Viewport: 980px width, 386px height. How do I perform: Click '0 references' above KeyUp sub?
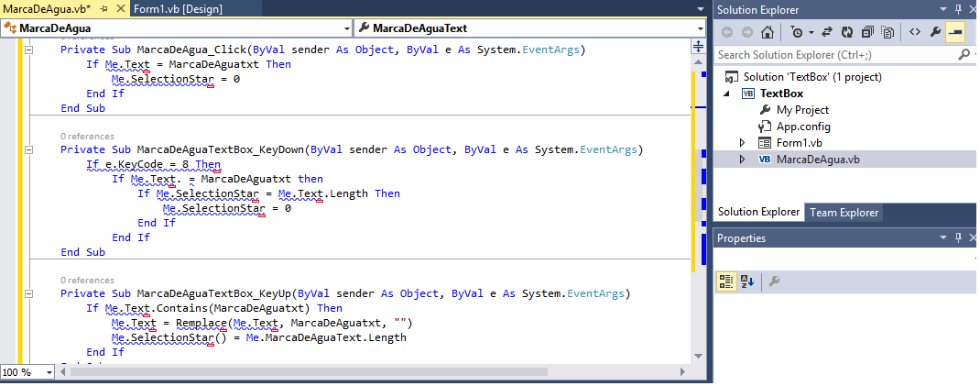88,281
